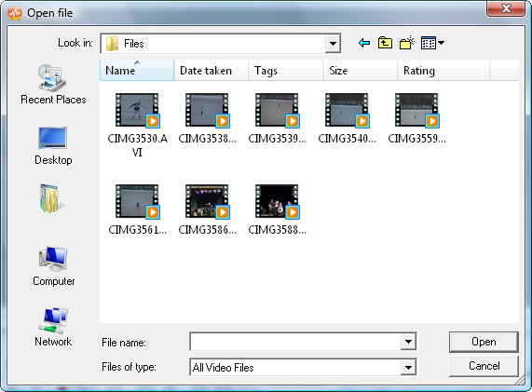Select video file CIMG3538
Image resolution: width=532 pixels, height=392 pixels.
coord(208,119)
